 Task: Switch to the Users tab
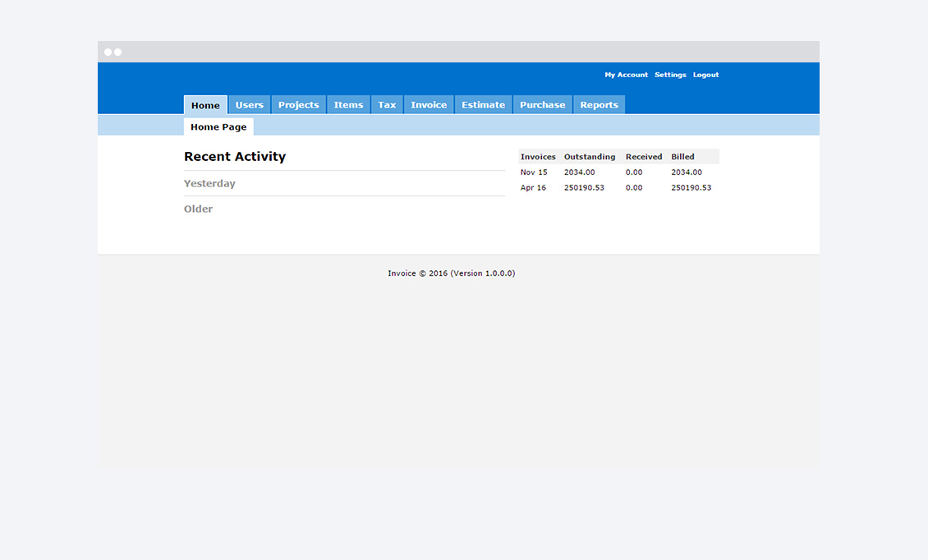click(249, 105)
